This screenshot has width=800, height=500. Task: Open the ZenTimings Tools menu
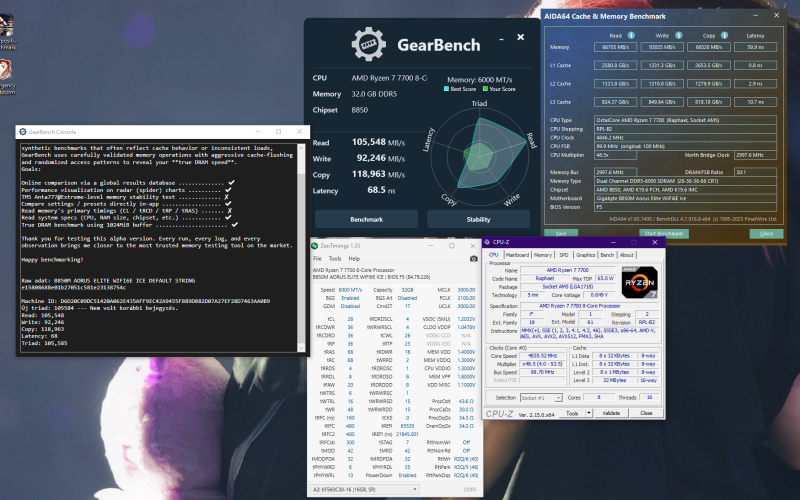click(x=335, y=259)
